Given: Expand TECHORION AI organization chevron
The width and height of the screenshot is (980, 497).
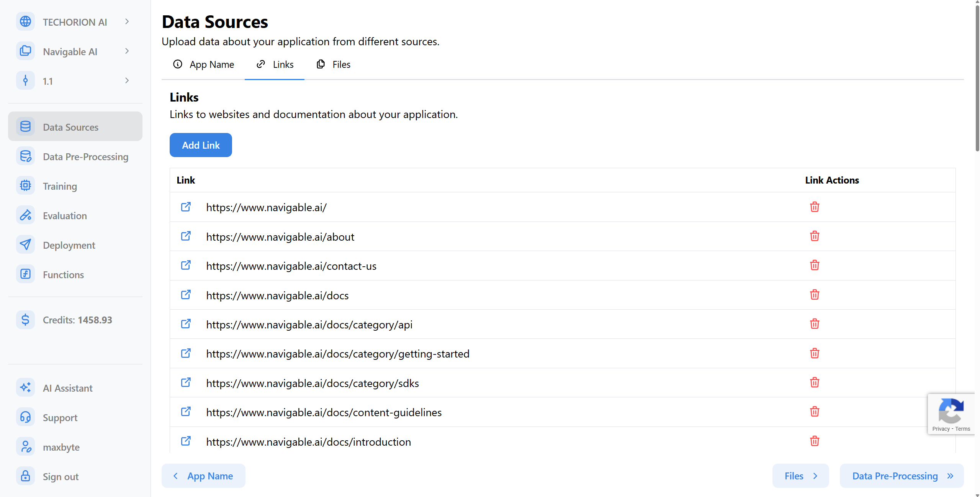Looking at the screenshot, I should pyautogui.click(x=127, y=22).
